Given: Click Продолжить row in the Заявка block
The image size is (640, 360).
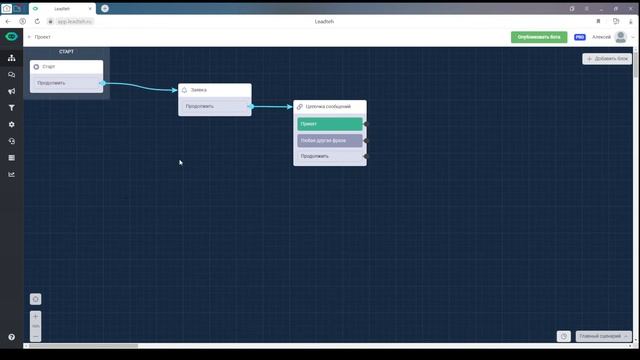Looking at the screenshot, I should [215, 106].
